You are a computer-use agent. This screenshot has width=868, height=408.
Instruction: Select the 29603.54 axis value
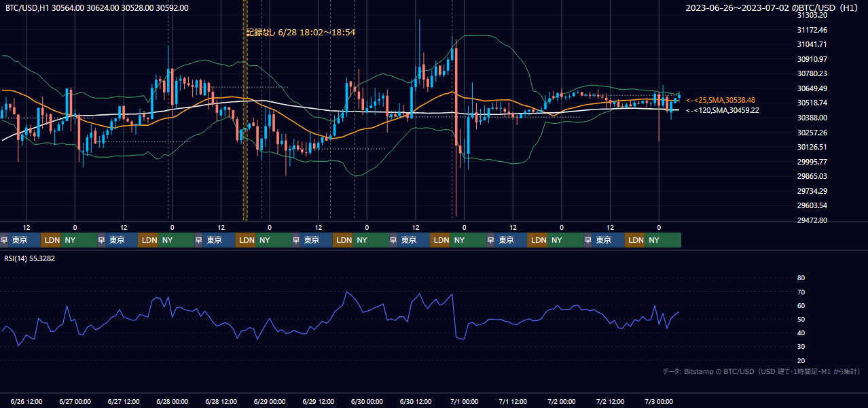coord(812,205)
